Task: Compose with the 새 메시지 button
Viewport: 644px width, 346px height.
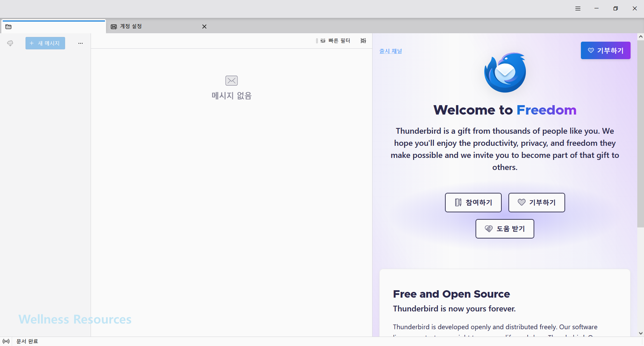Action: click(x=45, y=43)
